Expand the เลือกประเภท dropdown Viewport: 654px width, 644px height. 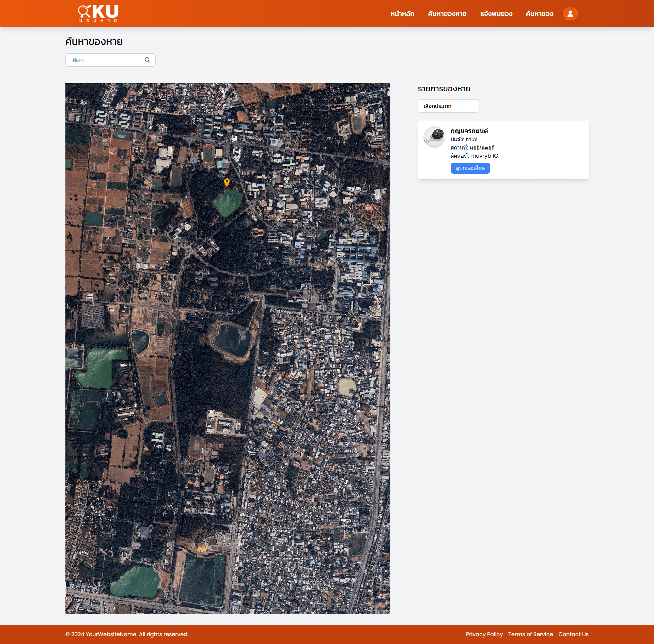(x=448, y=106)
